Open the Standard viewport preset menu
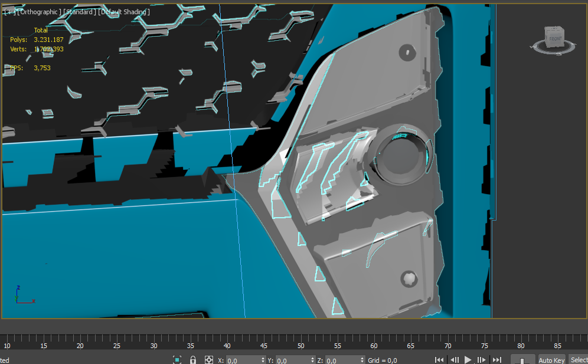 pos(80,12)
